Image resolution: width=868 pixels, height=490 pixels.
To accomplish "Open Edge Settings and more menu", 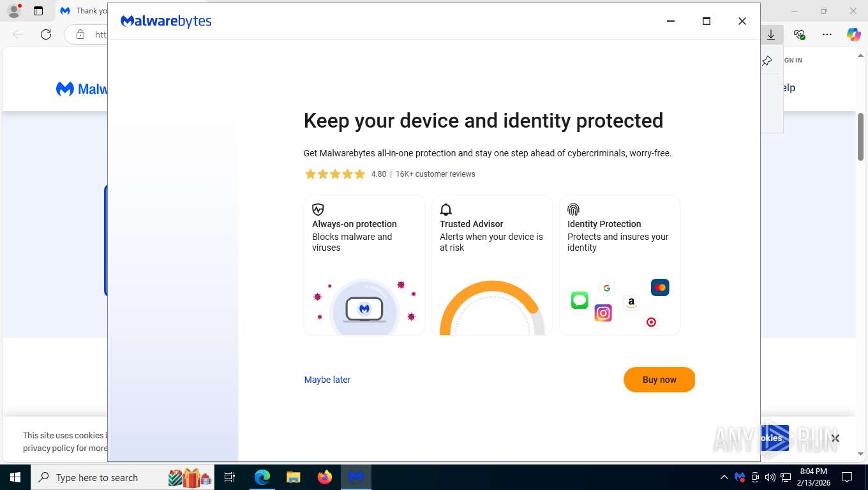I will tap(827, 34).
